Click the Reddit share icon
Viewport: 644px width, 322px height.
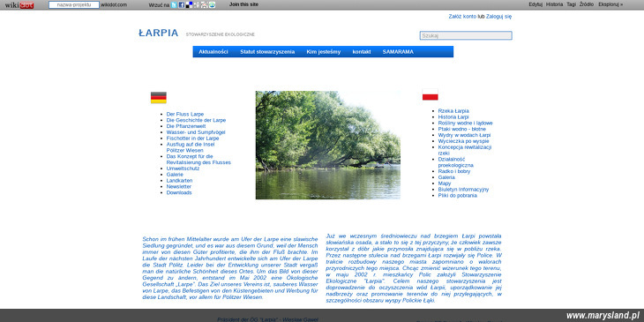[x=204, y=5]
